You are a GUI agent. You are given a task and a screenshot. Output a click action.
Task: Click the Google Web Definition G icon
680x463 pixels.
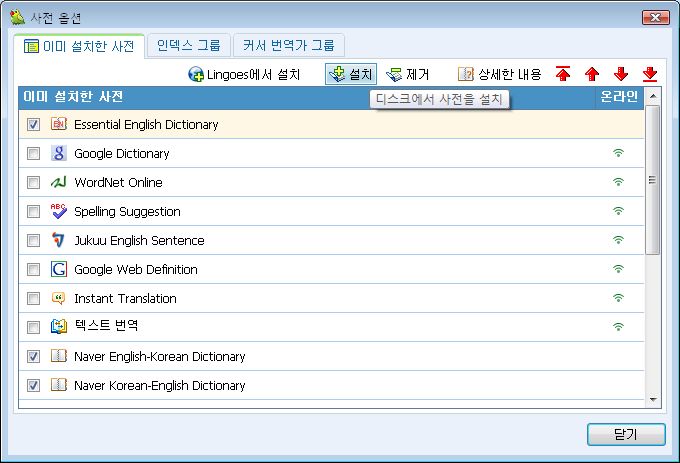tap(59, 269)
